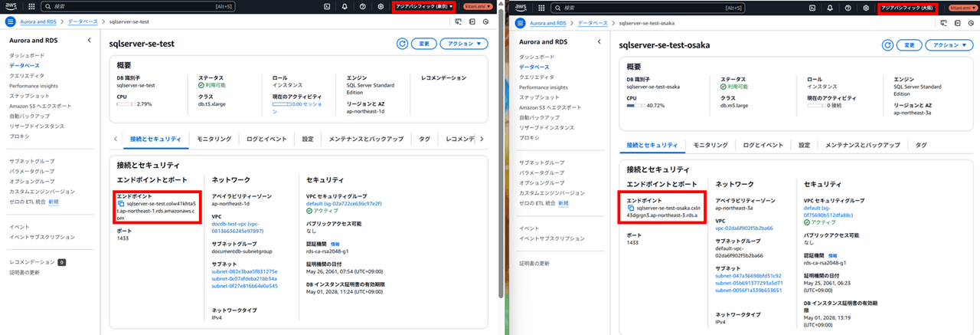This screenshot has height=335, width=980.
Task: Launch CloudShell icon in Tokyo window
Action: point(327,6)
